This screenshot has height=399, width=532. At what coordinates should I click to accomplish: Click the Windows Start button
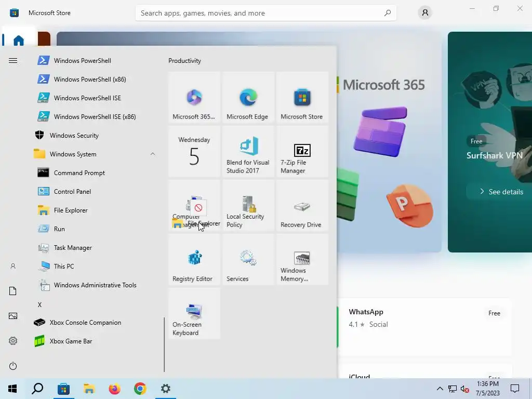coord(12,389)
